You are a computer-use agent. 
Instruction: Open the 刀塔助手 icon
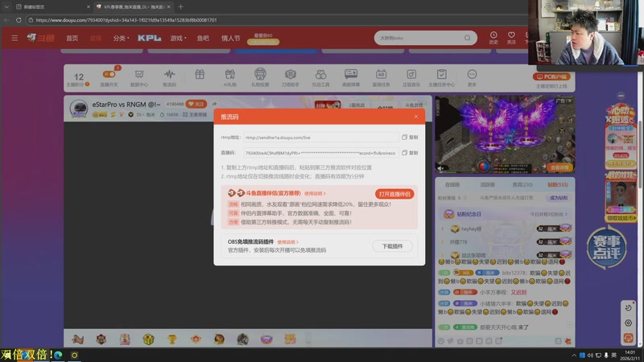point(291,77)
